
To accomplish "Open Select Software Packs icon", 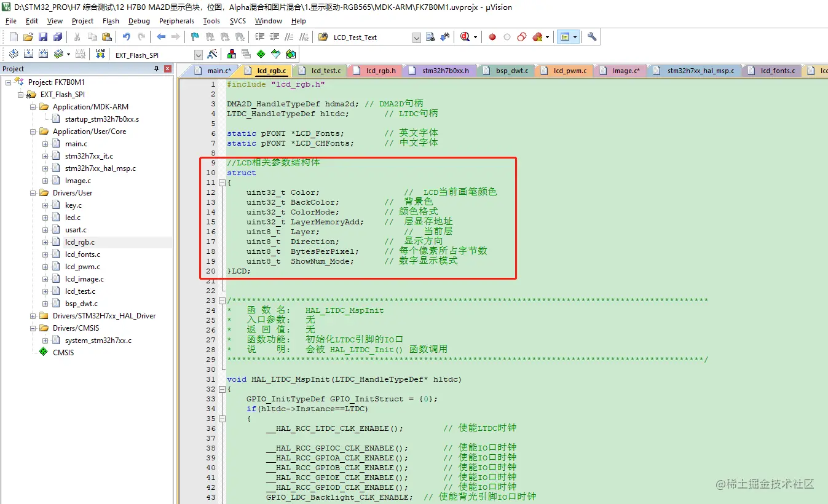I will point(275,54).
